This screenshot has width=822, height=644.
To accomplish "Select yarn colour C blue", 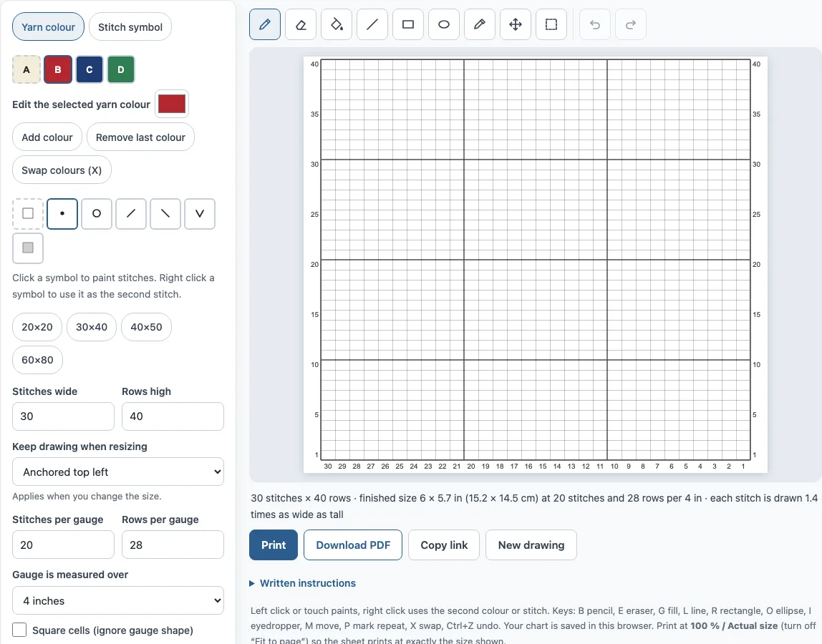I will (x=89, y=69).
